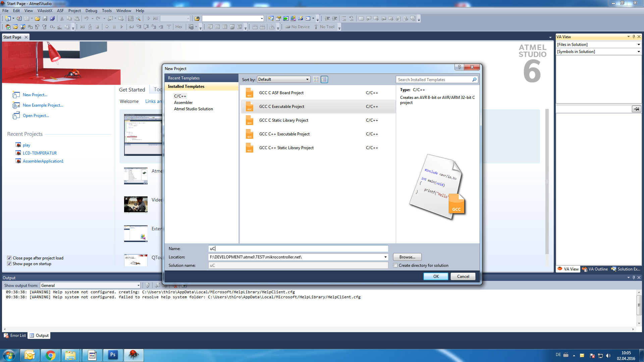Viewport: 644px width, 362px height.
Task: Click the Undo toolbar icon
Action: point(86,18)
